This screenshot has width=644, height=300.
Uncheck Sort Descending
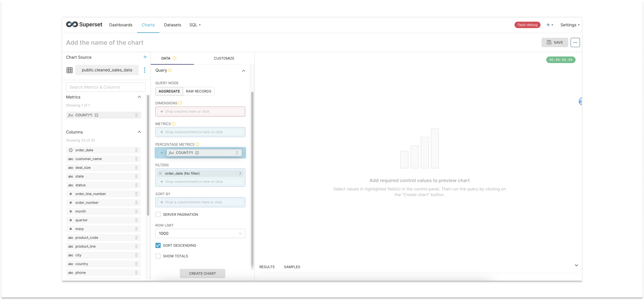click(158, 245)
